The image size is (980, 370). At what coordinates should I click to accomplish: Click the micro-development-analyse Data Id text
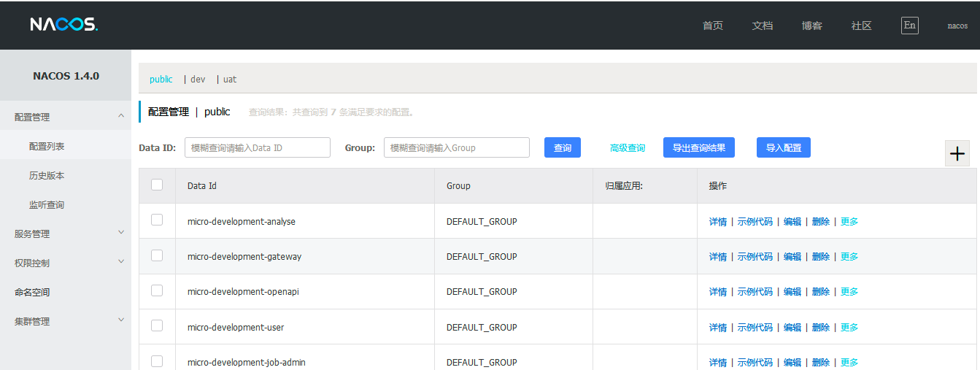(242, 221)
